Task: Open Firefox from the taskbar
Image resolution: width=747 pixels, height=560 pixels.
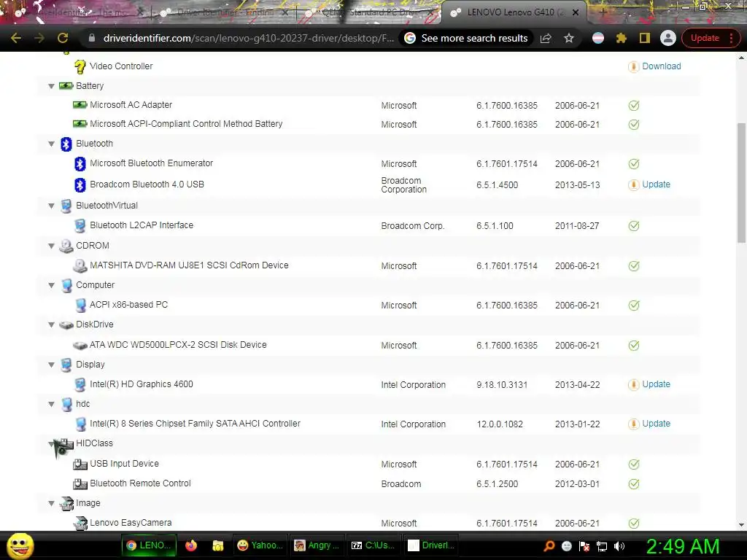Action: coord(191,545)
